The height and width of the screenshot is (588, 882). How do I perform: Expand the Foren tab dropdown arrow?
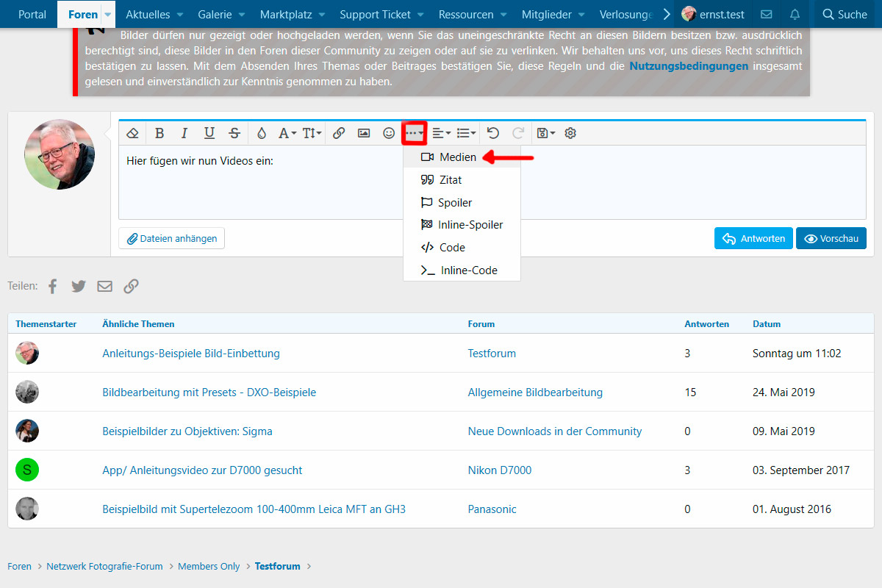pos(108,14)
